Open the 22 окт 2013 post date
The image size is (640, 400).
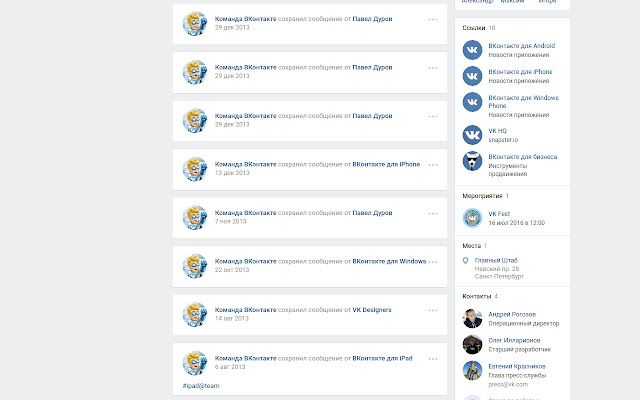pos(232,270)
